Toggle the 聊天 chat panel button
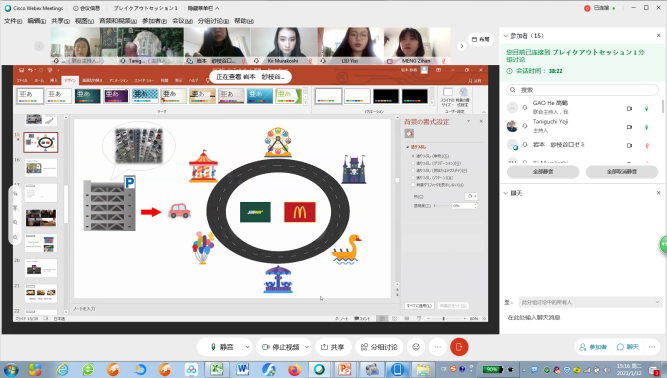Image resolution: width=667 pixels, height=378 pixels. [628, 347]
